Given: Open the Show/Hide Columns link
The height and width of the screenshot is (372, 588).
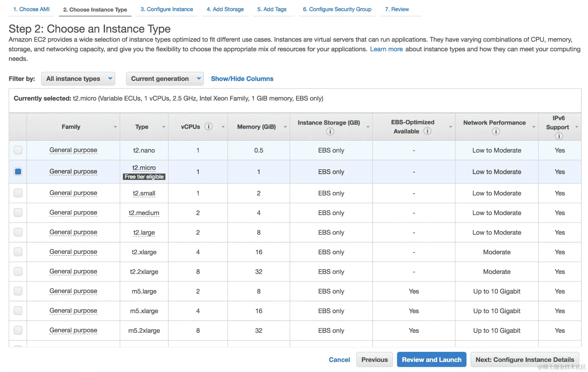Looking at the screenshot, I should point(242,79).
